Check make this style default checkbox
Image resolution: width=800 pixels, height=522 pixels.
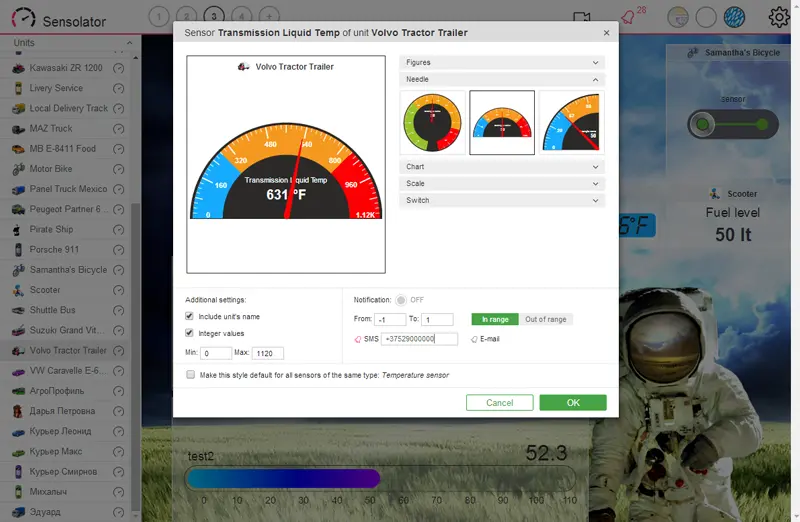tap(191, 375)
